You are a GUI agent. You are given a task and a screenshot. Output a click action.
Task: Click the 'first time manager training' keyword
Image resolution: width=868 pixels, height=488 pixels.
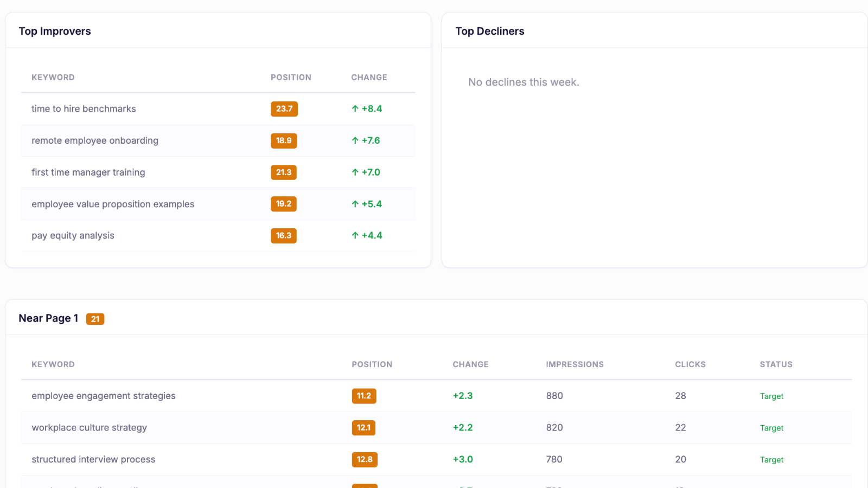pyautogui.click(x=88, y=172)
